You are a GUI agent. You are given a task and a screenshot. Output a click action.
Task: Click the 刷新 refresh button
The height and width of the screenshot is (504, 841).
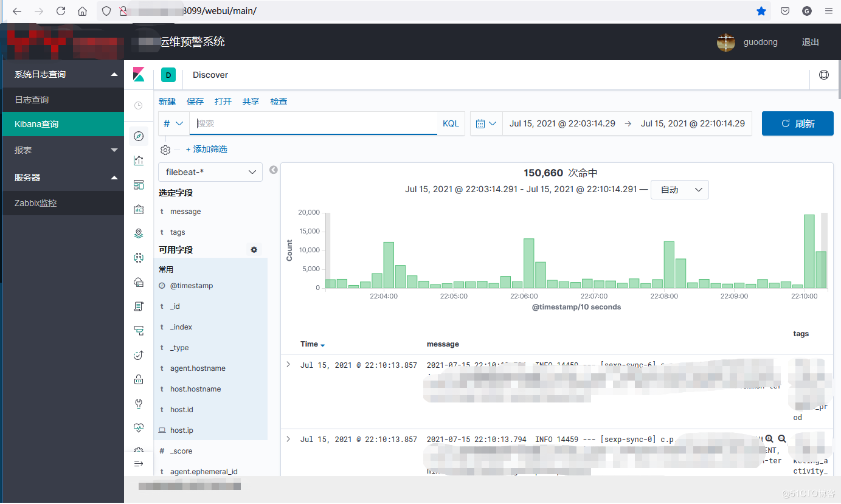tap(797, 123)
